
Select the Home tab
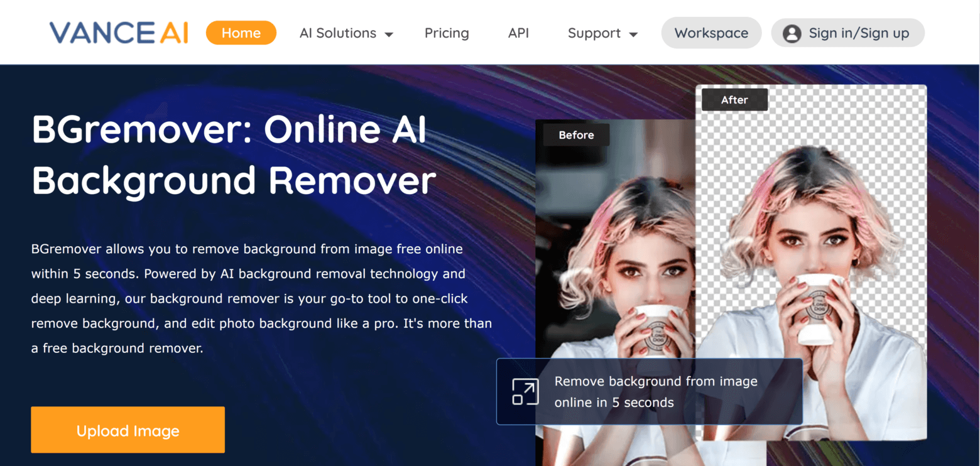tap(241, 33)
